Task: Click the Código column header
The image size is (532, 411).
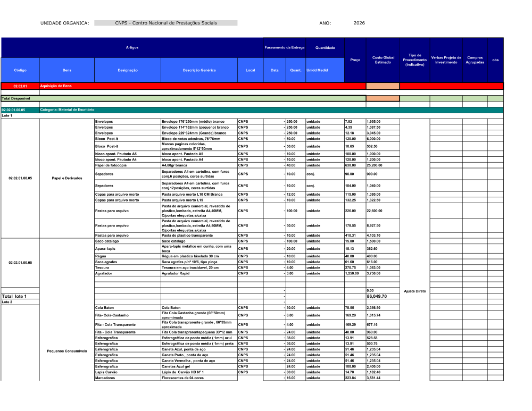Action: pos(20,70)
